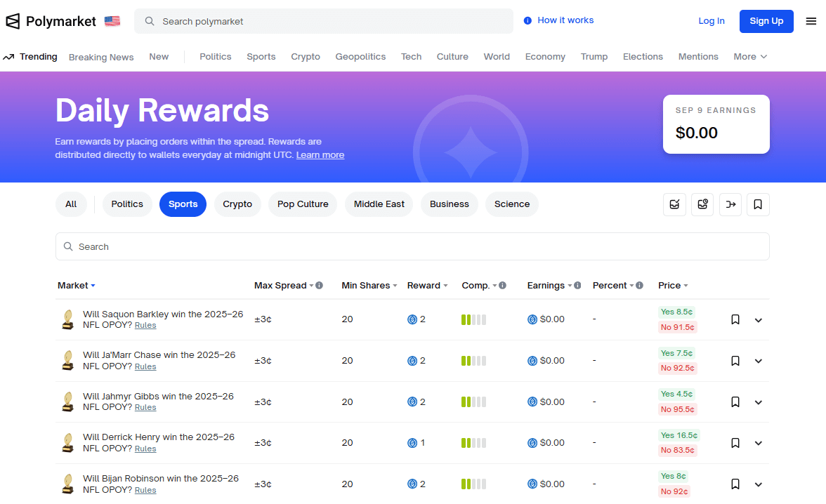The image size is (826, 504).
Task: Open the Learn more link
Action: 320,155
